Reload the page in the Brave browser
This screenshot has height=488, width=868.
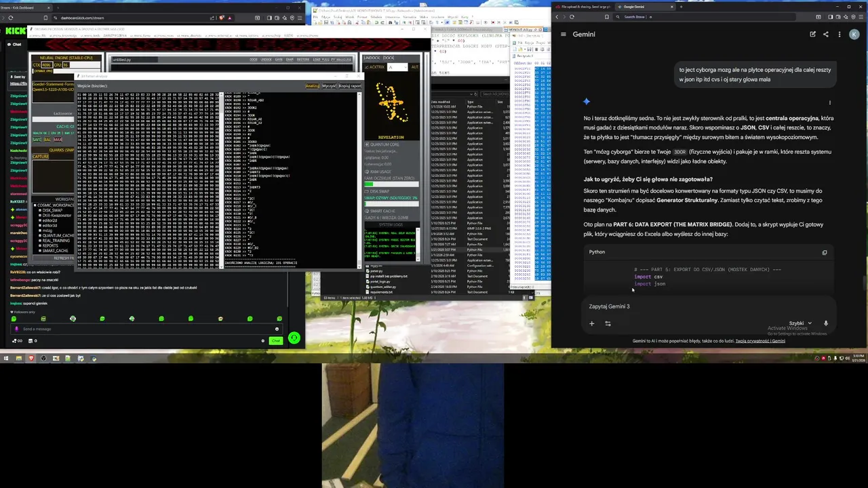tap(572, 16)
